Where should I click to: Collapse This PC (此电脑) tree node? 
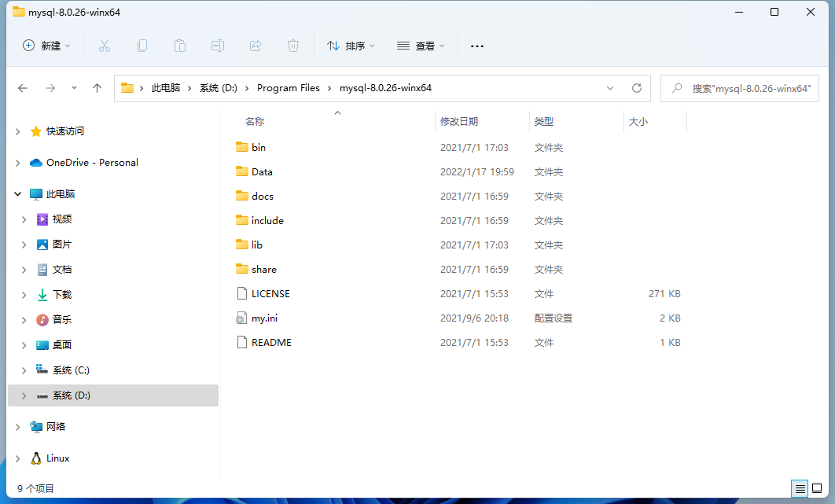(17, 194)
